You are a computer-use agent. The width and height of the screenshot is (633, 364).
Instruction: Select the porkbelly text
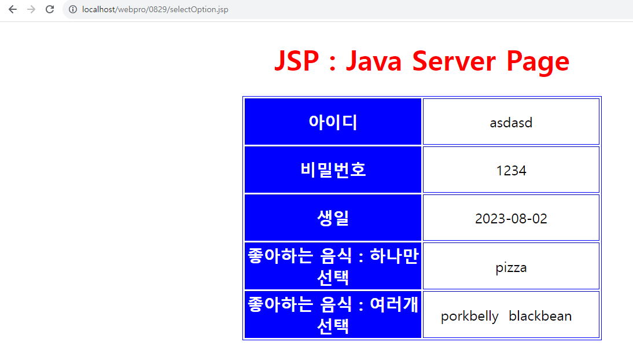(469, 316)
